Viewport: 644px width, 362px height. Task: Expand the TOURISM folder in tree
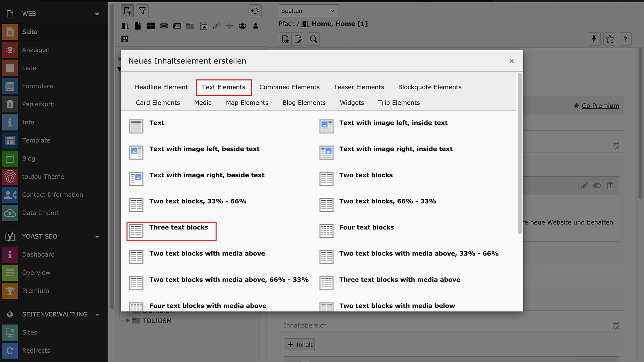(x=128, y=321)
